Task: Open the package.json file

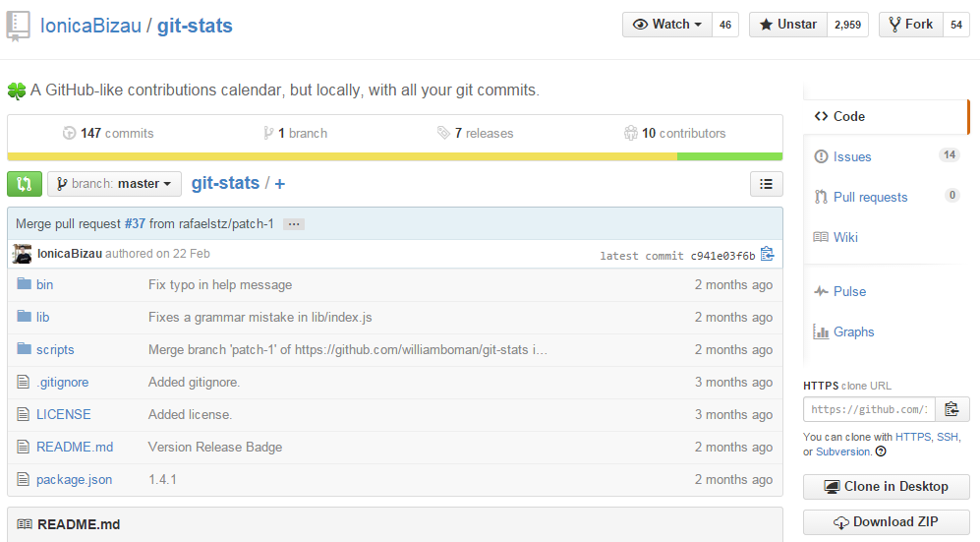Action: click(x=74, y=479)
